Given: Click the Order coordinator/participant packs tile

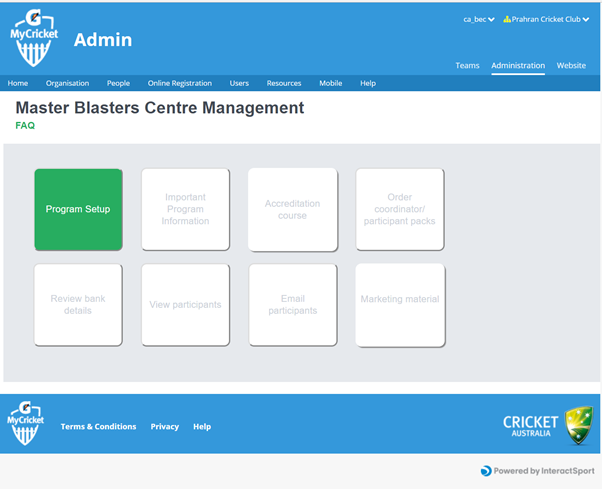Looking at the screenshot, I should (400, 210).
